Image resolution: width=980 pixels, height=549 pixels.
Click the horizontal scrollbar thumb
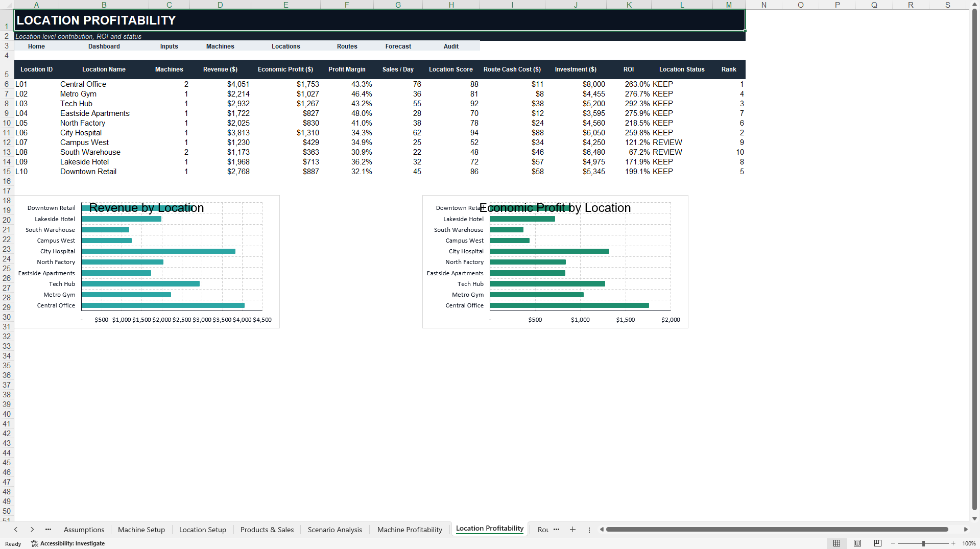[777, 530]
